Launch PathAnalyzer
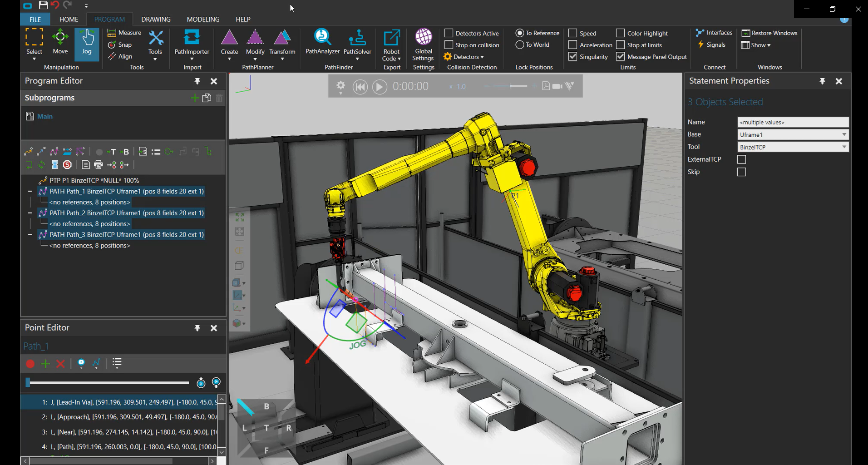The height and width of the screenshot is (465, 868). (x=322, y=42)
